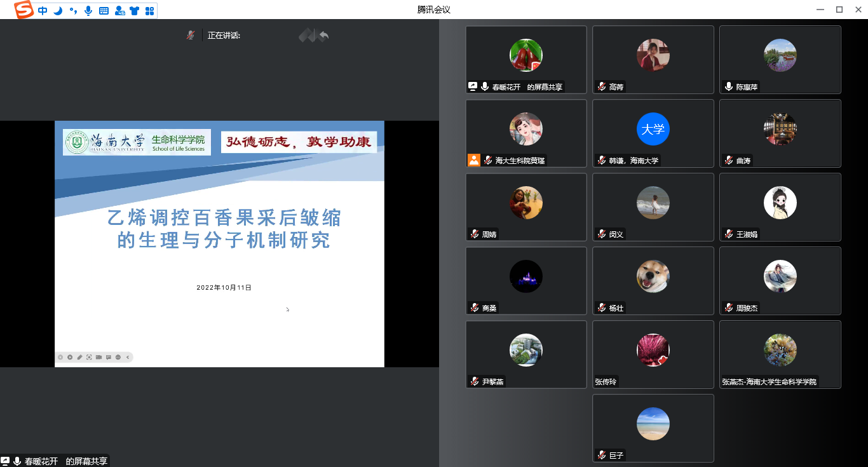This screenshot has height=467, width=868.
Task: Open the Sogou skin shirt icon
Action: point(134,11)
